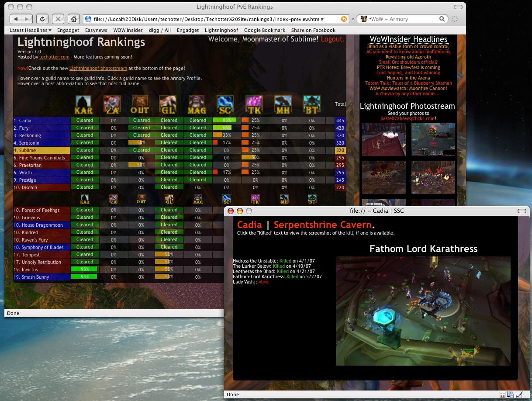Click the small OUT icon in the lower header row
Screen dimensions: 532x401
[x=141, y=199]
